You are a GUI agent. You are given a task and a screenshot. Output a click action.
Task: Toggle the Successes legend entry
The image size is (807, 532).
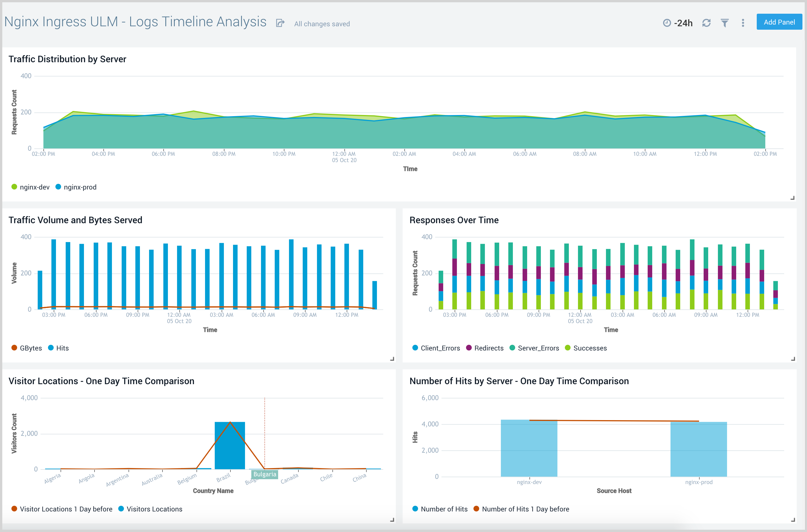pyautogui.click(x=586, y=348)
